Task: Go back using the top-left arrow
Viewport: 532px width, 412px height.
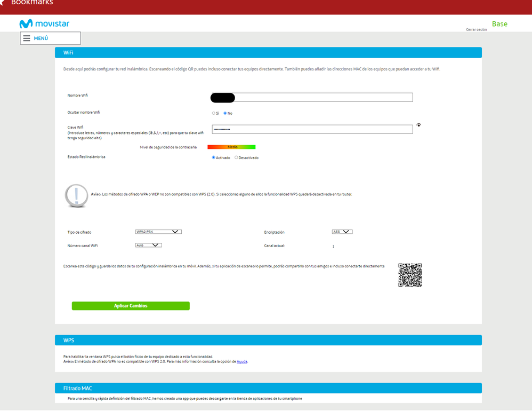Action: tap(3, 3)
